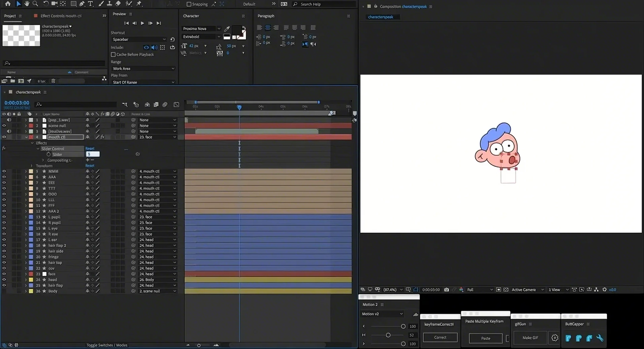The height and width of the screenshot is (349, 644).
Task: Select the Zoom tool in toolbar
Action: (x=35, y=4)
